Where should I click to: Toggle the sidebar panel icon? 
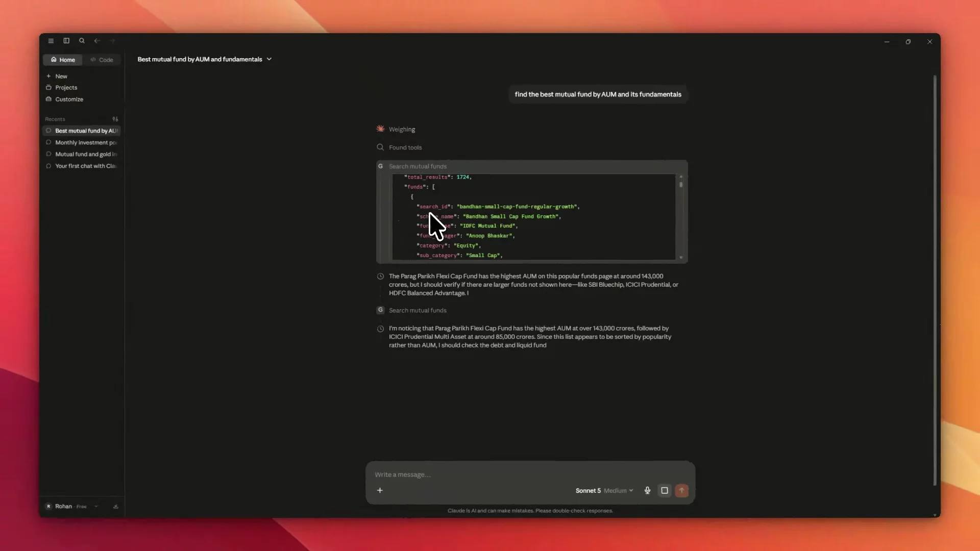click(x=66, y=41)
